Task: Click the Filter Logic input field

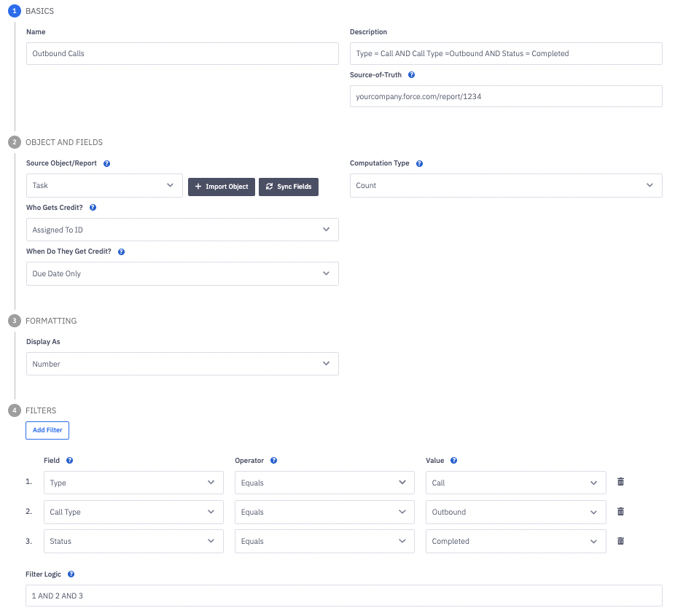Action: 344,596
